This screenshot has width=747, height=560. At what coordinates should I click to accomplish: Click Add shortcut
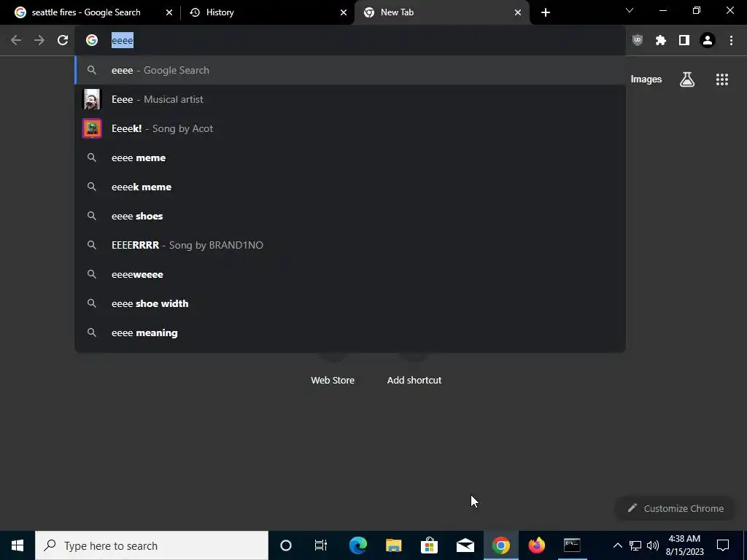[x=414, y=380]
